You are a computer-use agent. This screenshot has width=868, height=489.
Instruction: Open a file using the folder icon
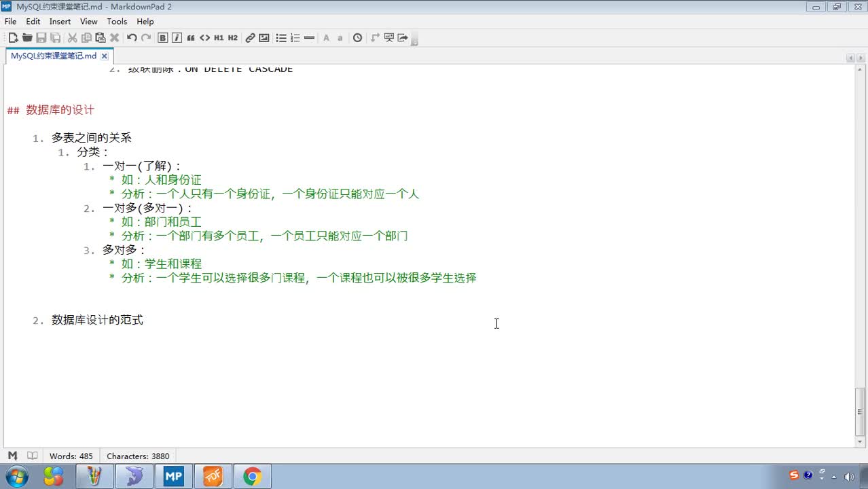[x=27, y=38]
